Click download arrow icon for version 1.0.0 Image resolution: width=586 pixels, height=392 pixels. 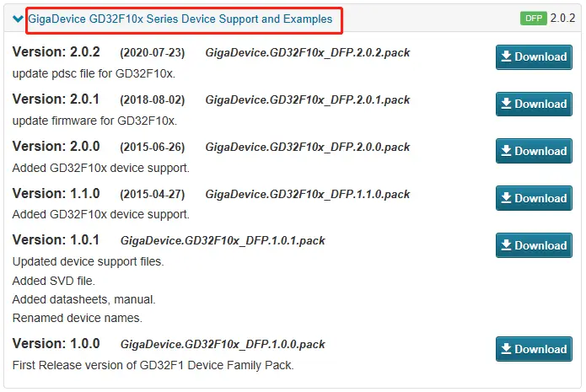click(x=507, y=349)
